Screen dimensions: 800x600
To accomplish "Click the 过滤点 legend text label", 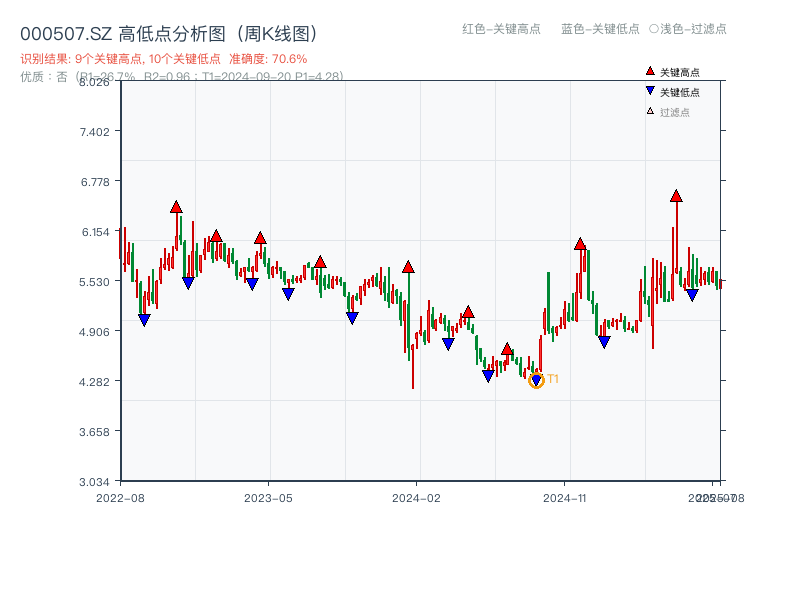I will 675,111.
